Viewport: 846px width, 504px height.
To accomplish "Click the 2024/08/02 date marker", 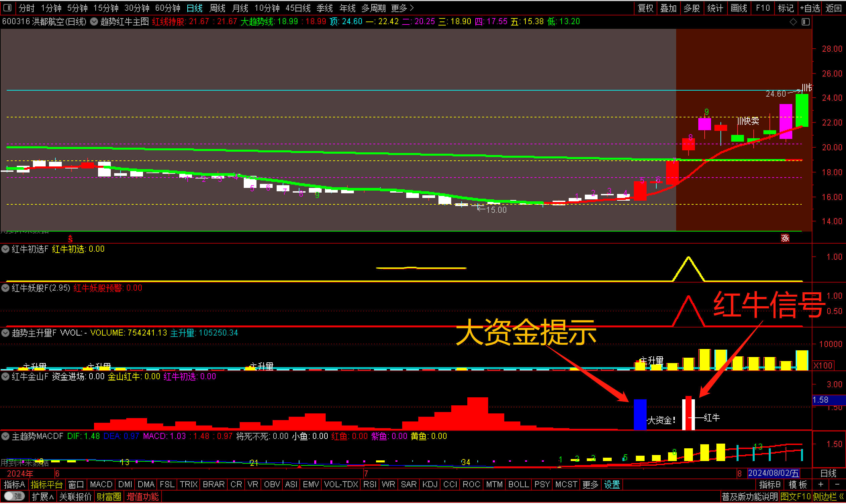I will click(773, 473).
